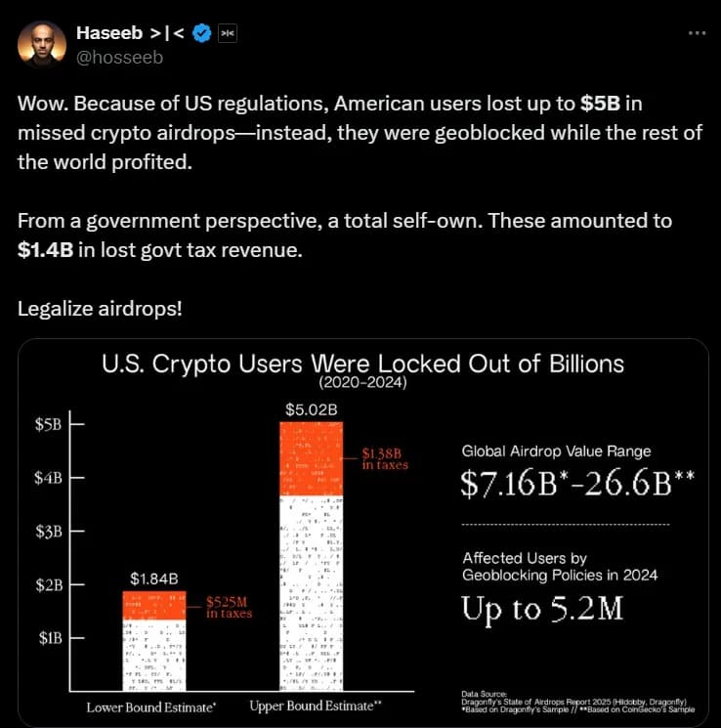
Task: Click the "Legalize airdrops!" line
Action: (99, 308)
